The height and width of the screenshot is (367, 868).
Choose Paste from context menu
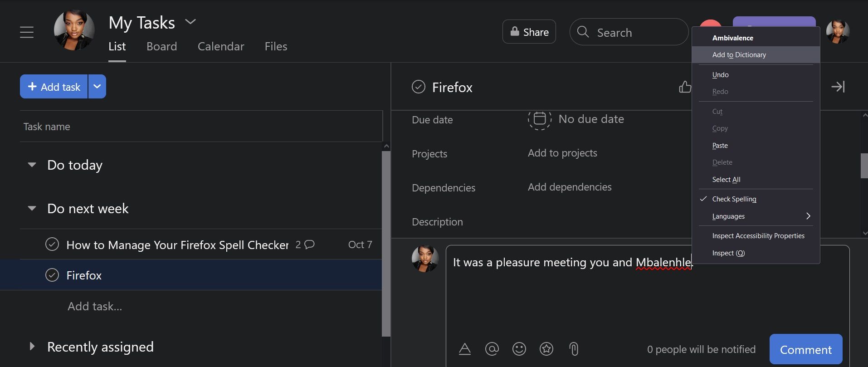756,146
